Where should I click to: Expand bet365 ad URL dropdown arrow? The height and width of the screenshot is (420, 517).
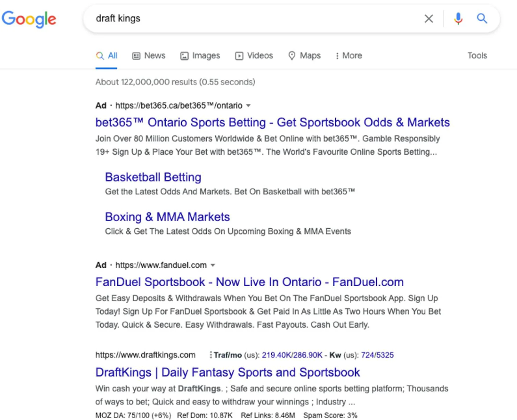[x=248, y=106]
